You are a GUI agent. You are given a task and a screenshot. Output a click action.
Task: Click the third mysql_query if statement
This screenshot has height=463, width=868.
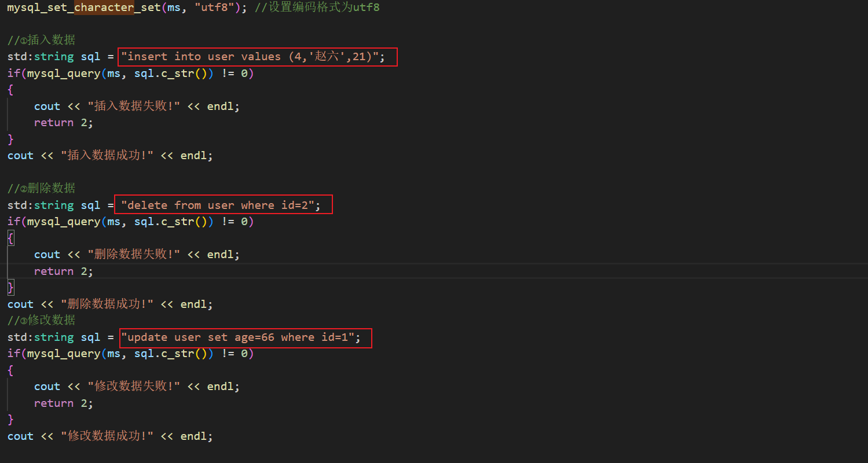click(x=131, y=354)
